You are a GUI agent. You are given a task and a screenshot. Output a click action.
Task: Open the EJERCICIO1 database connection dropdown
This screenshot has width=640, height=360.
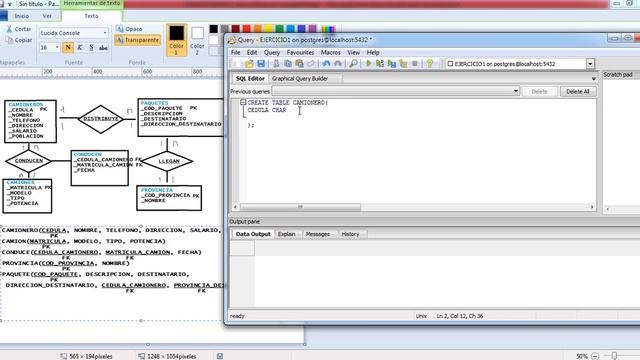click(590, 64)
